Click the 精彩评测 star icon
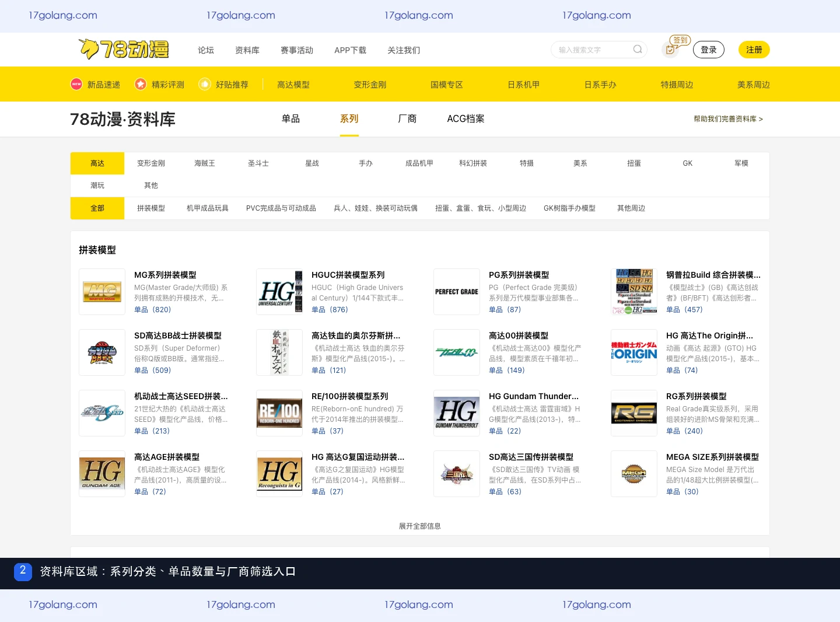840x622 pixels. point(141,84)
